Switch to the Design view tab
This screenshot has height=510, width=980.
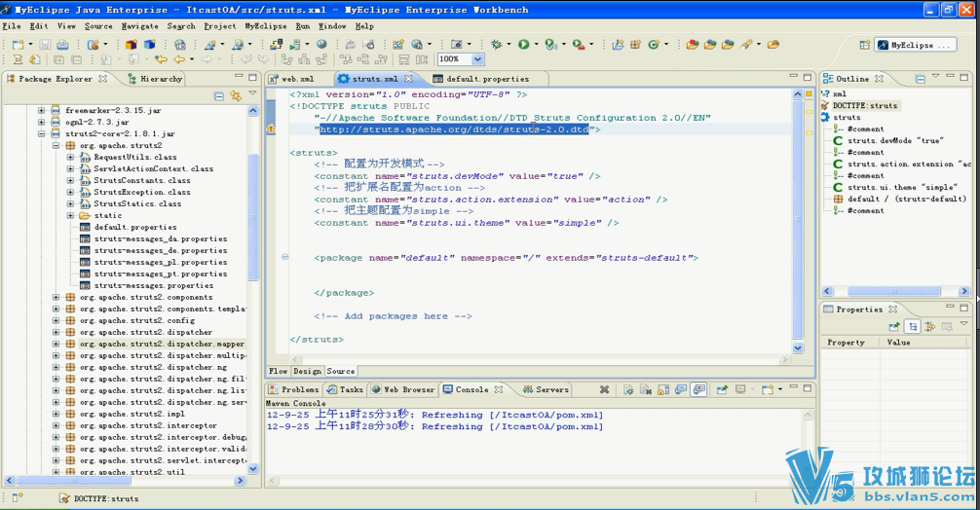307,371
